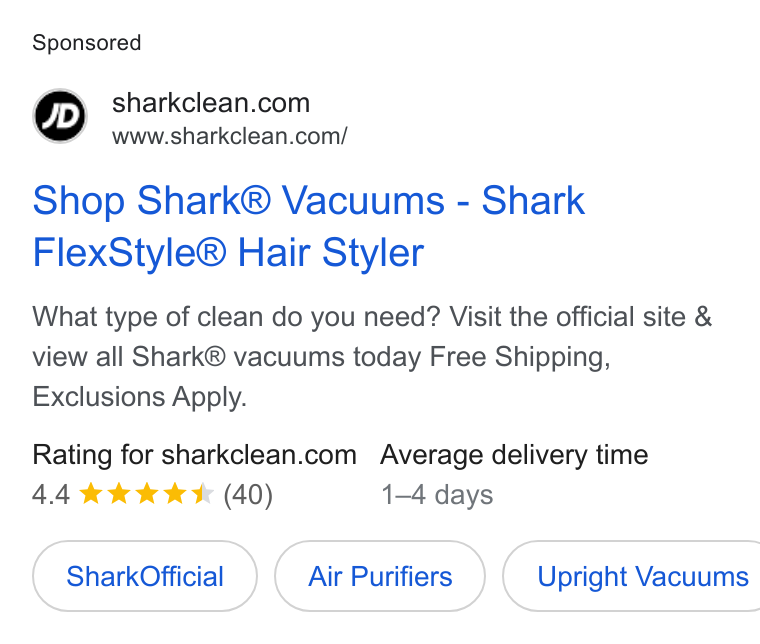Viewport: 760px width, 644px height.
Task: Click the Rating for sharkclean.com label
Action: [194, 455]
